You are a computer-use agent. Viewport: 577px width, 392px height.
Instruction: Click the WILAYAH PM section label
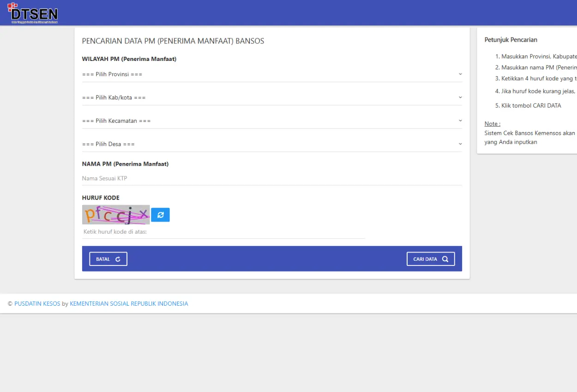pyautogui.click(x=129, y=59)
